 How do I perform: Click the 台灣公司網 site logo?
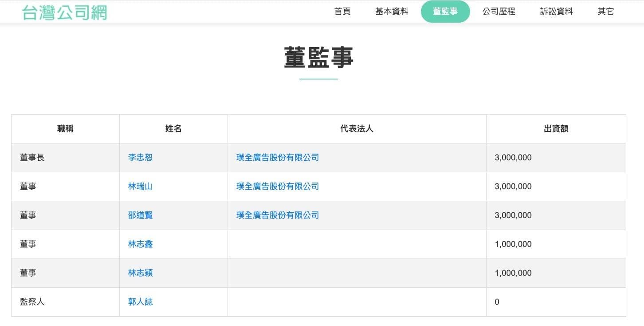(65, 12)
